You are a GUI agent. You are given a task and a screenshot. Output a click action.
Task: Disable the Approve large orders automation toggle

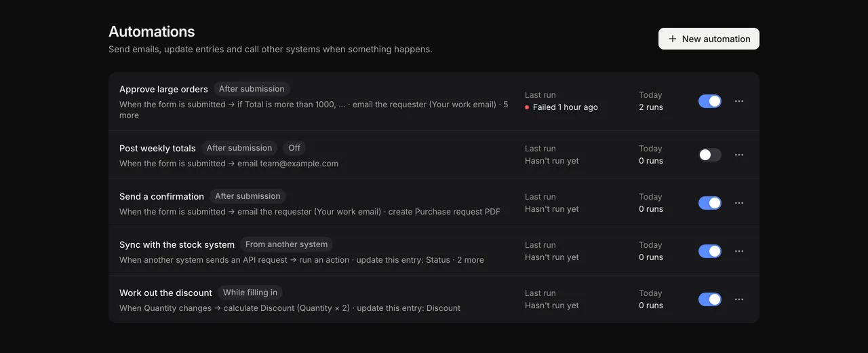[x=710, y=101]
